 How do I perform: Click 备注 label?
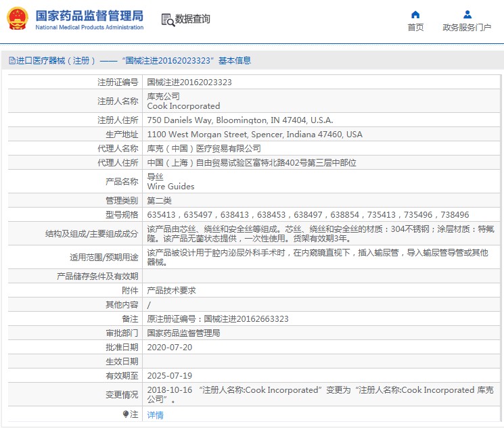tap(130, 318)
